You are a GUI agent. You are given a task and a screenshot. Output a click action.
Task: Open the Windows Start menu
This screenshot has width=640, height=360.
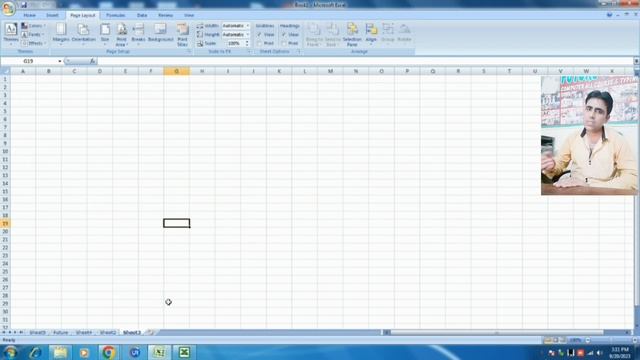pos(10,352)
